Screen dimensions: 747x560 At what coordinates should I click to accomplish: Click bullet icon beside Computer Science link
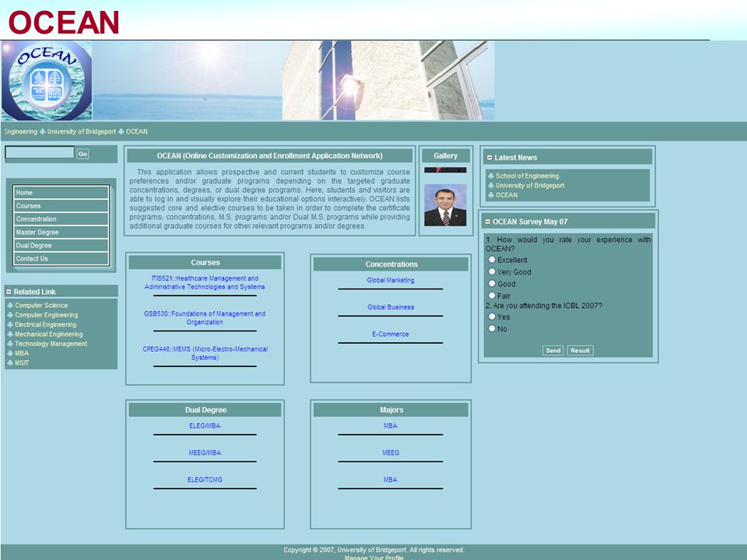point(10,305)
